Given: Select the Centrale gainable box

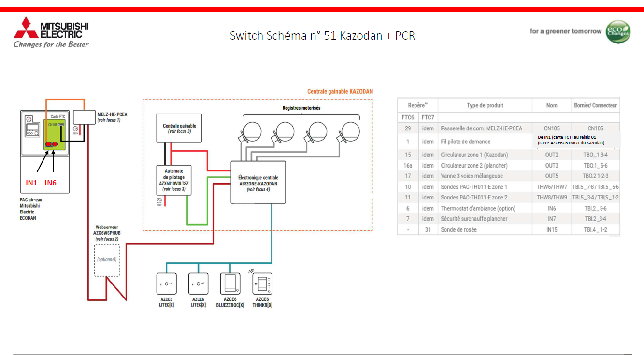Looking at the screenshot, I should coord(179,128).
